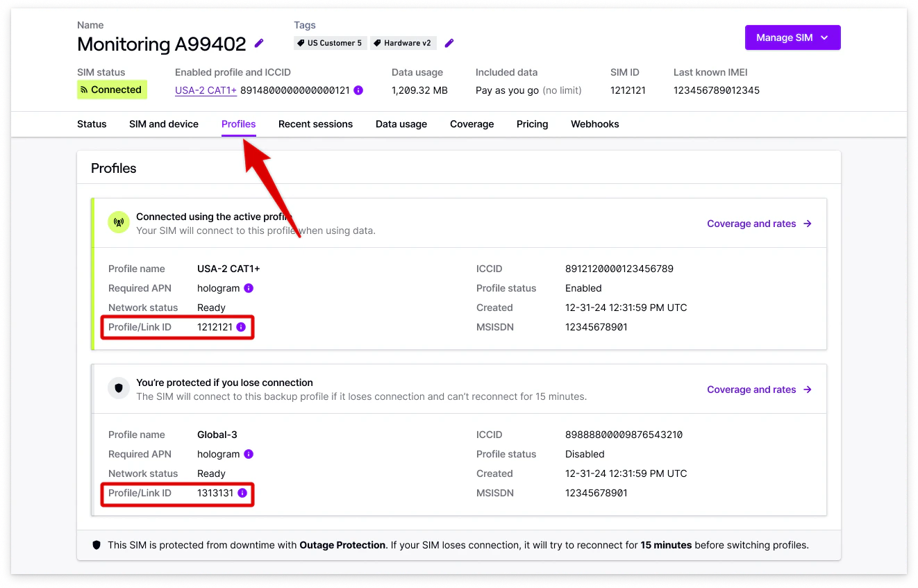Click the shield icon in the Outage Protection notice
Image resolution: width=918 pixels, height=588 pixels.
pos(97,545)
